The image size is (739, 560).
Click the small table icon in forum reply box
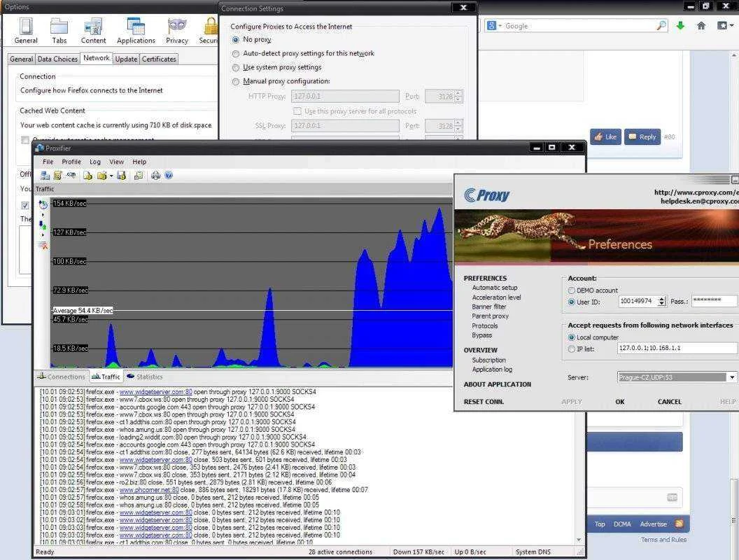pos(673,497)
